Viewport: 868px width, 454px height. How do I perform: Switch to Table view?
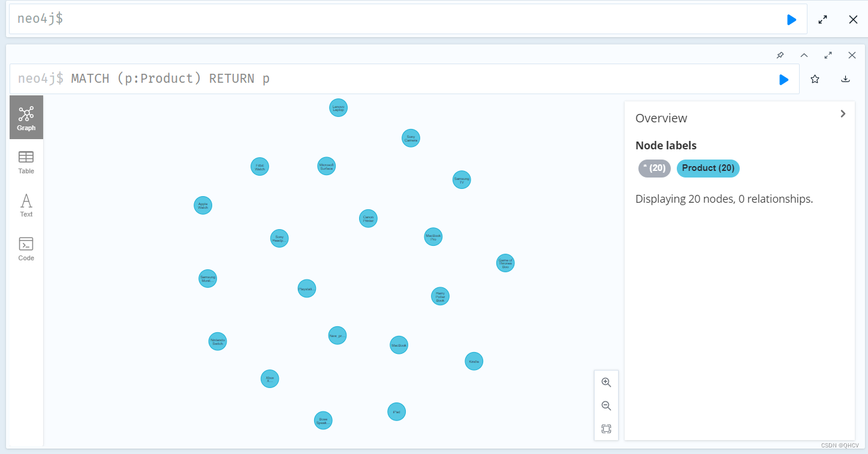point(26,162)
